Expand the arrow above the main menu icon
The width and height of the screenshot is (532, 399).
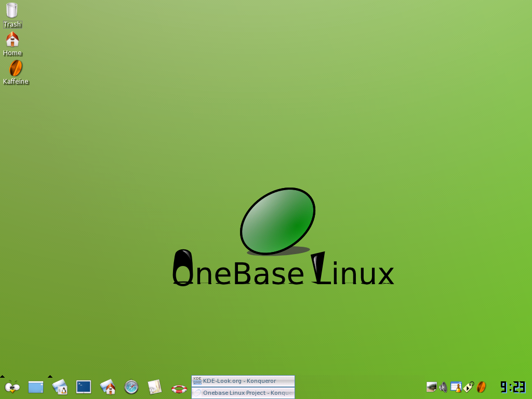coord(2,376)
